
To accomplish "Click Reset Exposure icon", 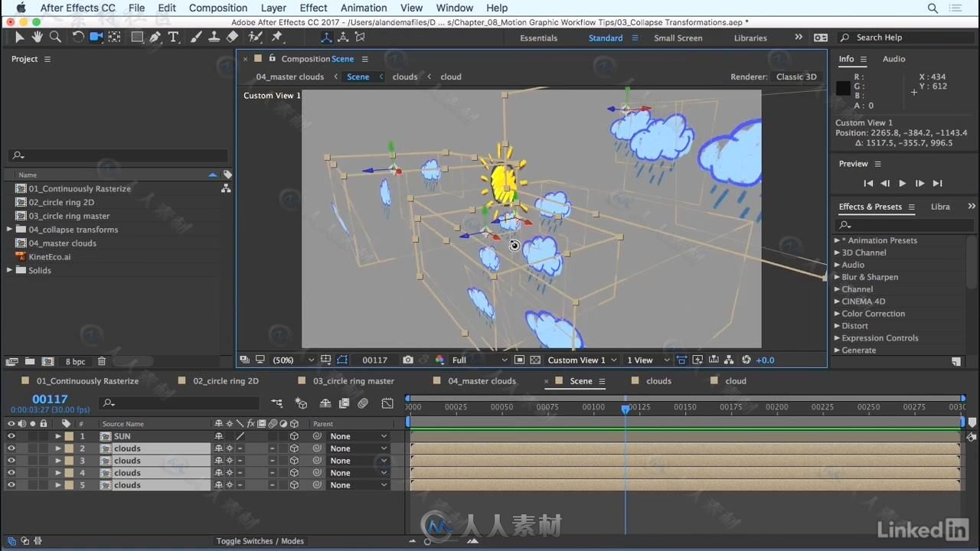I will [746, 360].
